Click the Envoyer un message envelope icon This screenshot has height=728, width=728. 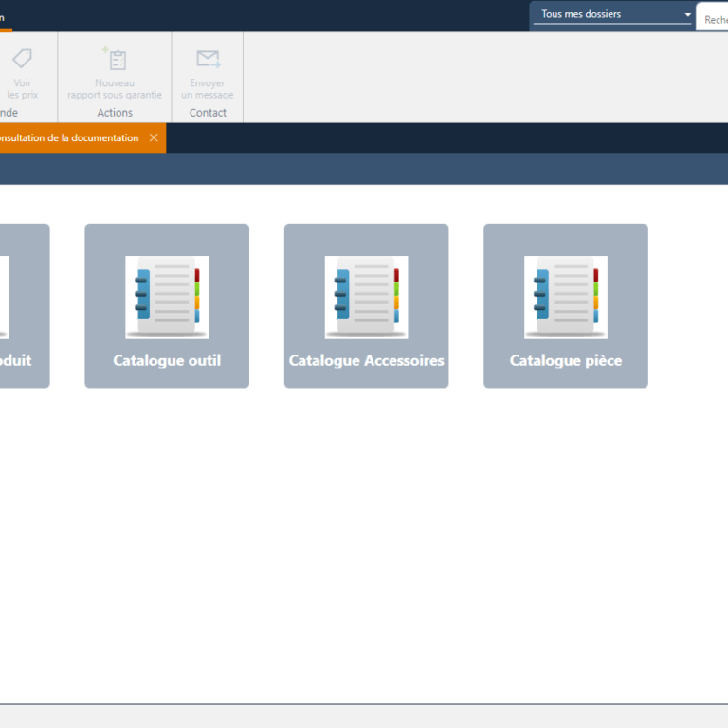point(208,59)
